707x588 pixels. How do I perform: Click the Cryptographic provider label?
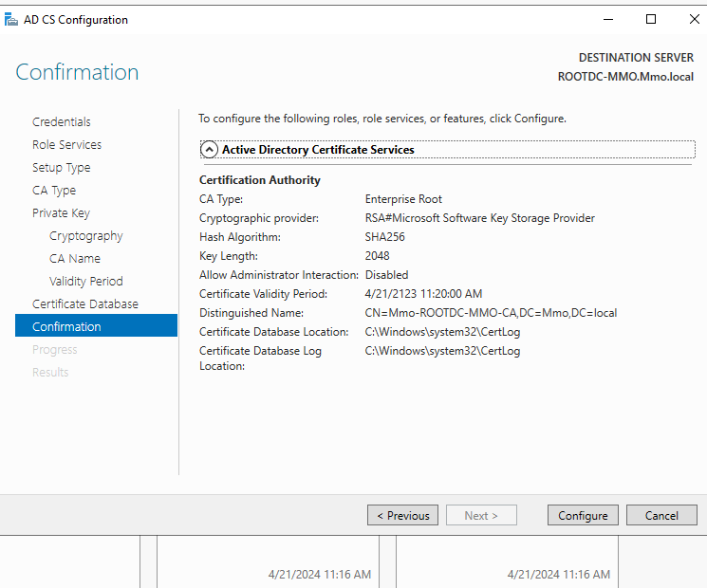click(x=259, y=218)
